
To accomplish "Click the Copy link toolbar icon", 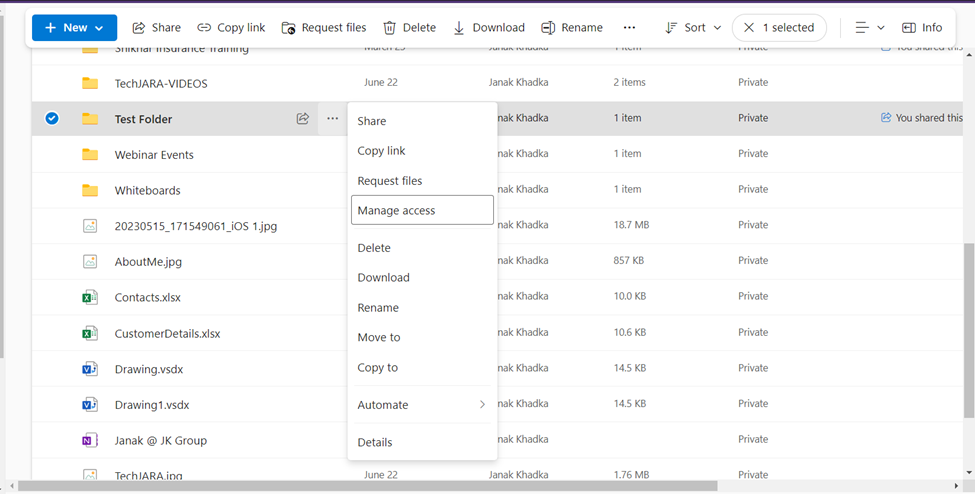I will point(204,28).
